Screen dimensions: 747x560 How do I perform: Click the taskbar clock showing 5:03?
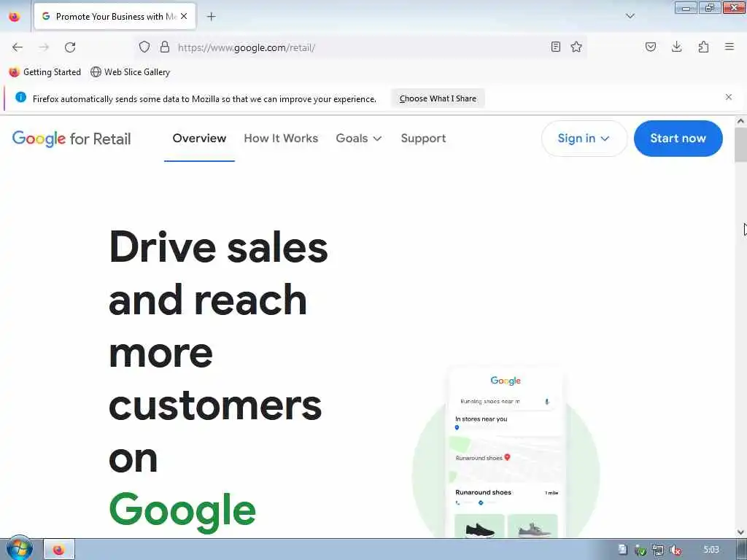click(x=711, y=550)
